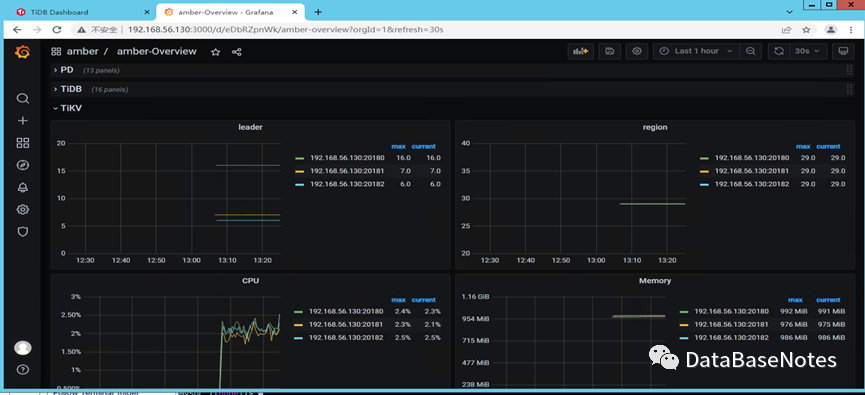Close the TiDB Dashboard tab
Screen dimensions: 865x395
tap(146, 12)
